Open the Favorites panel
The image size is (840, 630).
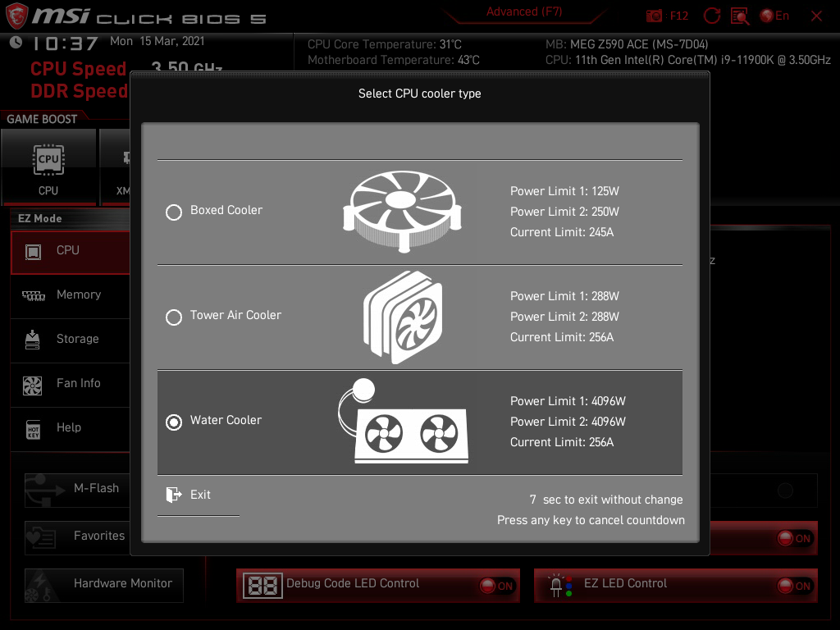click(x=78, y=537)
